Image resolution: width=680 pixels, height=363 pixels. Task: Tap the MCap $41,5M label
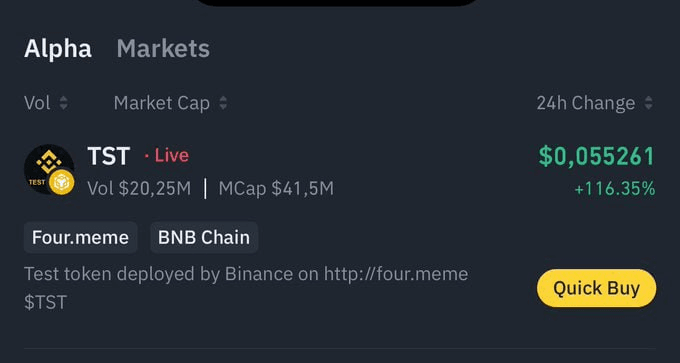(276, 189)
